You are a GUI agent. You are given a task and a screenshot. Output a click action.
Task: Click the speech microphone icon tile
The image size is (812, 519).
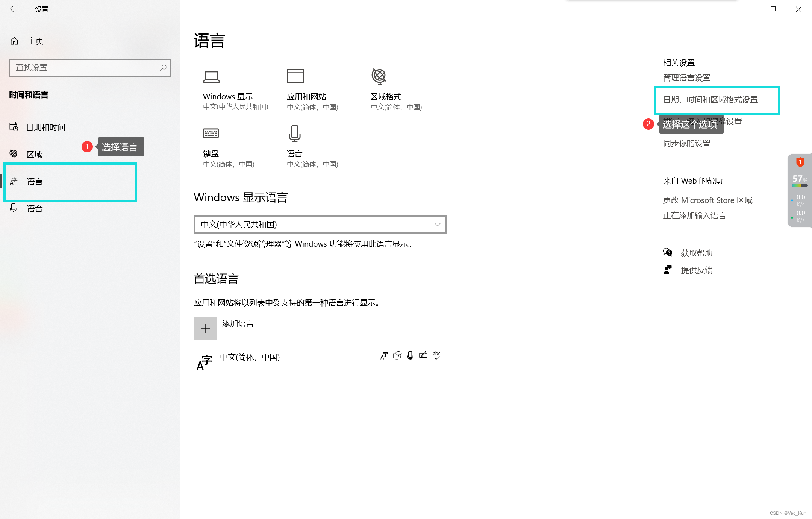[294, 134]
